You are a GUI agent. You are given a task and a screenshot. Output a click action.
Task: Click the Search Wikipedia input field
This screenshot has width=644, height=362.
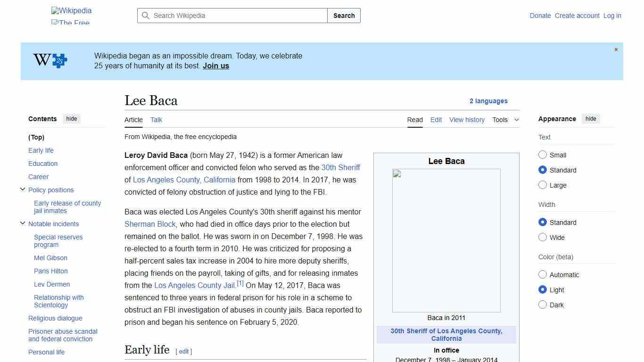pos(232,16)
